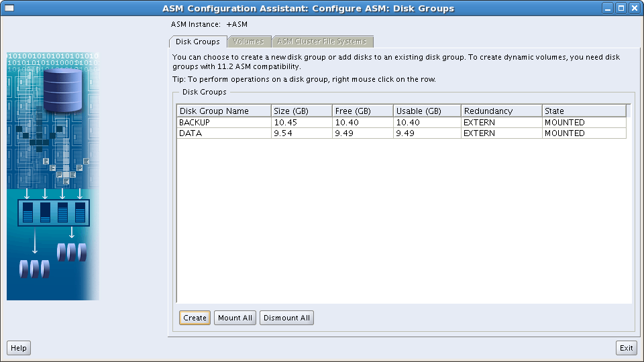Click the Dismount All button
Screen dimensions: 644x362
coord(286,318)
